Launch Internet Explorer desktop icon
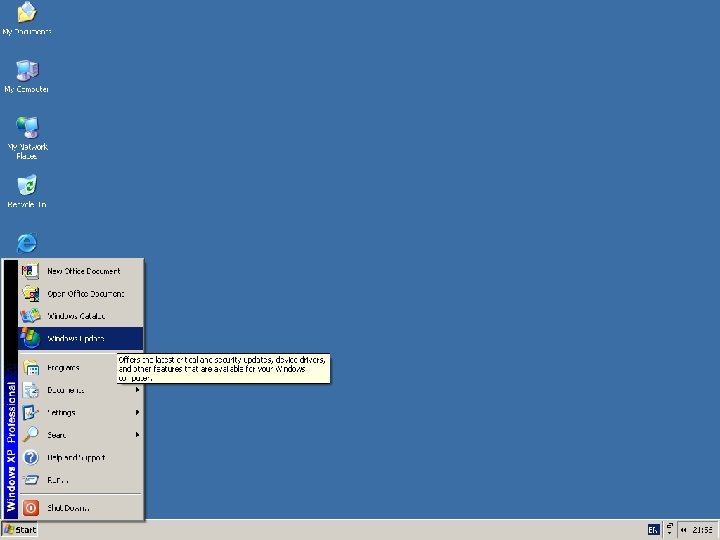The width and height of the screenshot is (720, 540). pyautogui.click(x=27, y=242)
